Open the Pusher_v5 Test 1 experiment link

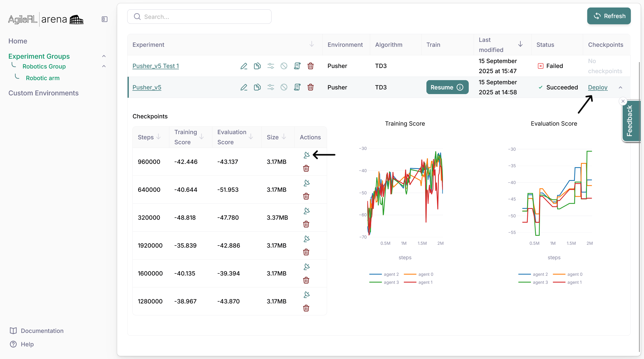[x=155, y=66]
